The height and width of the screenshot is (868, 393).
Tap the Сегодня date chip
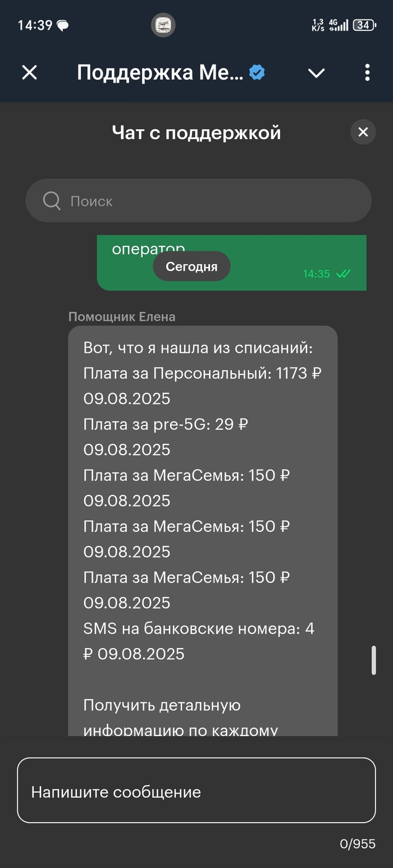click(x=191, y=267)
